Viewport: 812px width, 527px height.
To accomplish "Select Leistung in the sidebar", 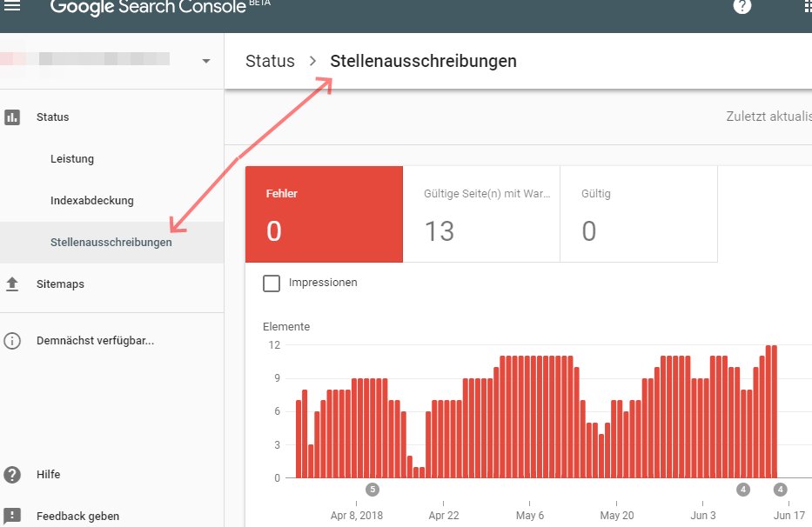I will tap(72, 158).
